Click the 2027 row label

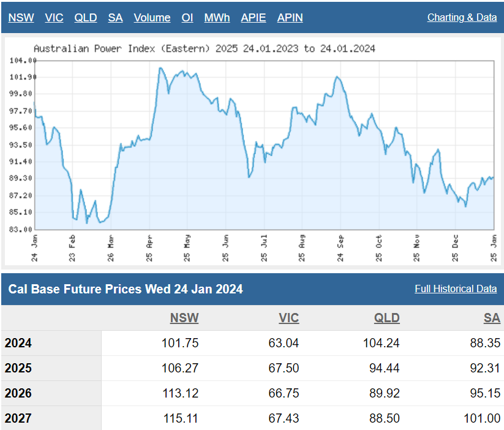point(18,419)
